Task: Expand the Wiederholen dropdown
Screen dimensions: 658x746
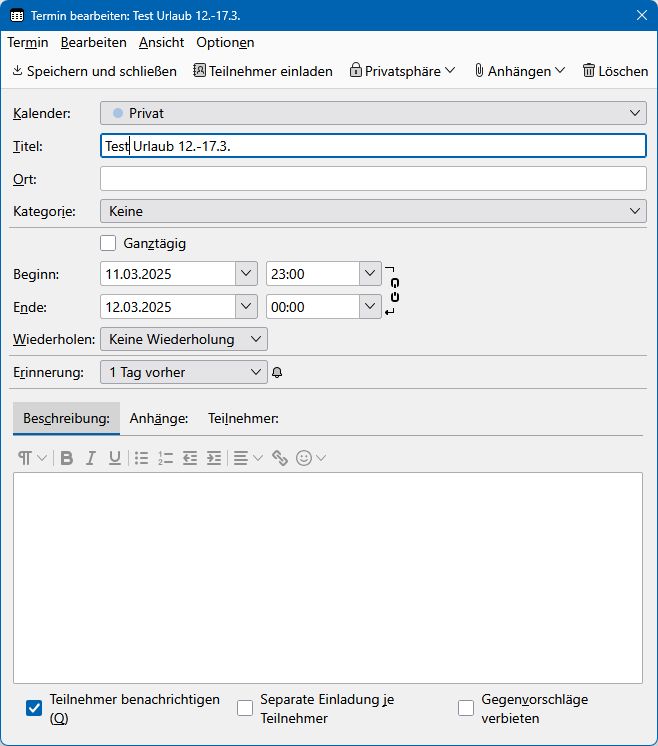Action: [184, 339]
